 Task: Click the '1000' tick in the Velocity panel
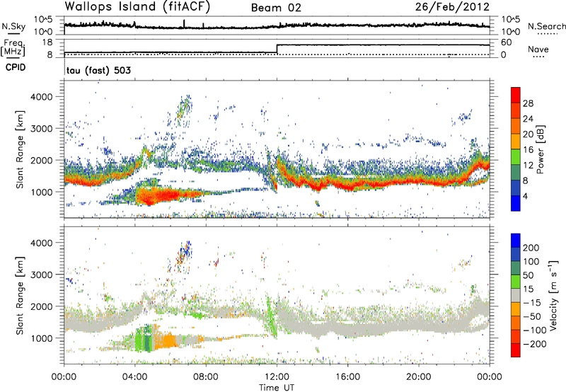pos(41,338)
